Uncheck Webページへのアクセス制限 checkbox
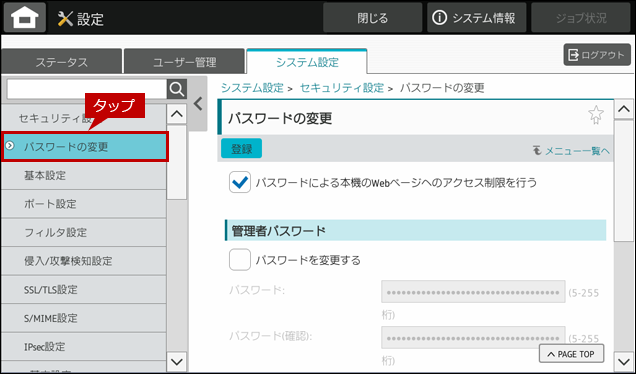 240,182
